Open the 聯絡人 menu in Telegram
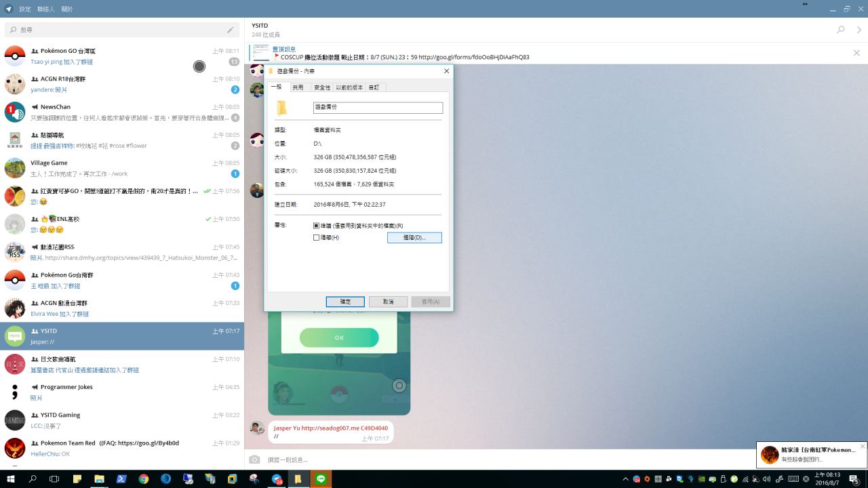 pyautogui.click(x=46, y=9)
